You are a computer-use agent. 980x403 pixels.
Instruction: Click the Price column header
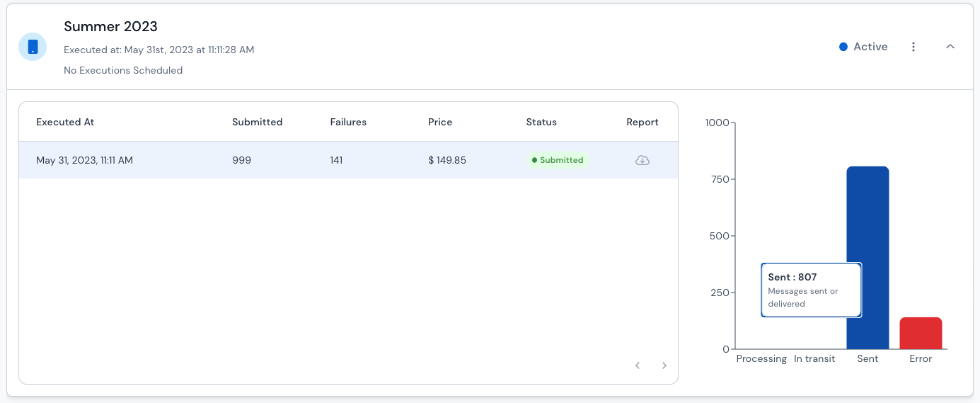click(440, 122)
